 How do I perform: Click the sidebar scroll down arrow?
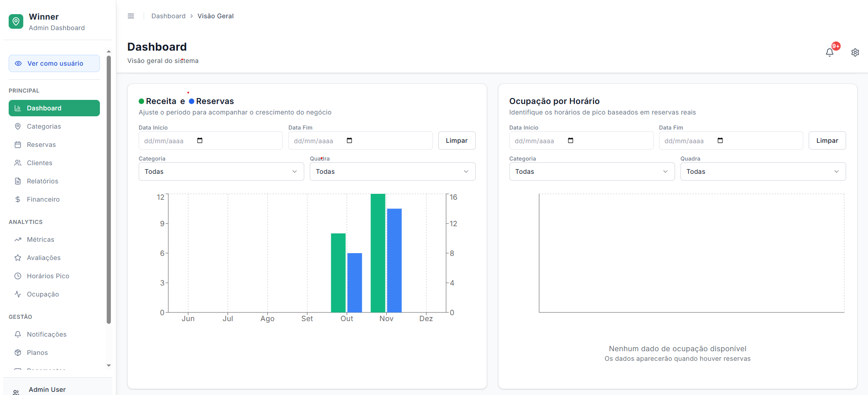(x=109, y=365)
